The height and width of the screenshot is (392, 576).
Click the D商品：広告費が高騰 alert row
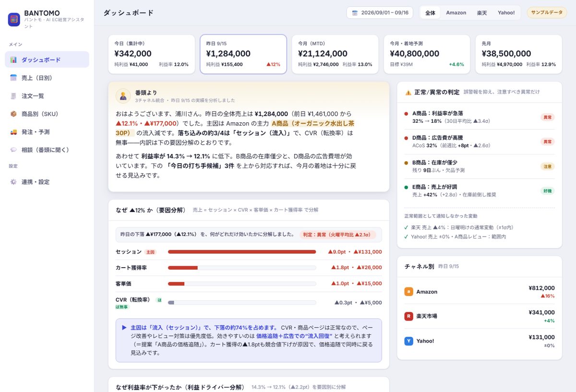480,142
